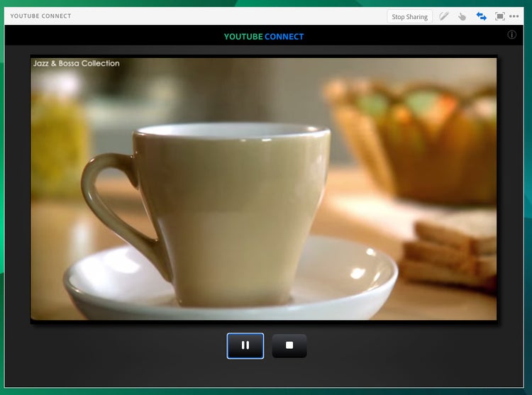Click the blue sync arrows icon
Viewport: 532px width, 395px height.
click(x=481, y=16)
